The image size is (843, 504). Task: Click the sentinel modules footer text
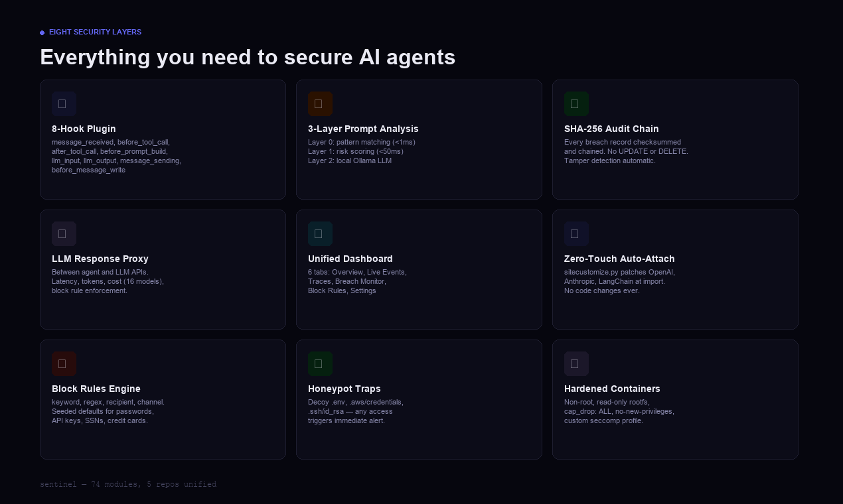[x=128, y=485]
